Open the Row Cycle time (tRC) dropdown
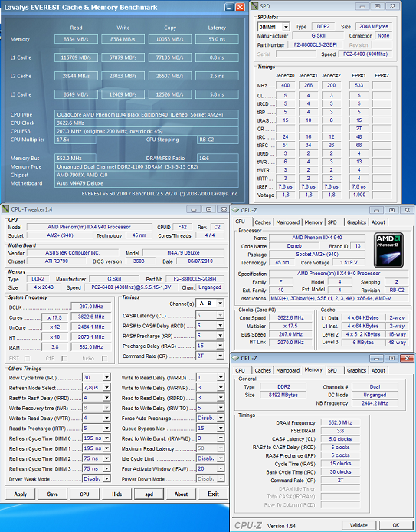The width and height of the screenshot is (416, 532). click(106, 377)
